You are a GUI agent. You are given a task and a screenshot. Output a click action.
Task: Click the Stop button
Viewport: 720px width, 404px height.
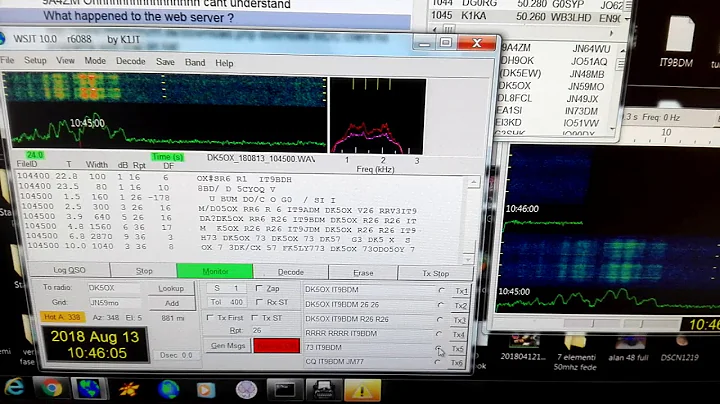(144, 271)
